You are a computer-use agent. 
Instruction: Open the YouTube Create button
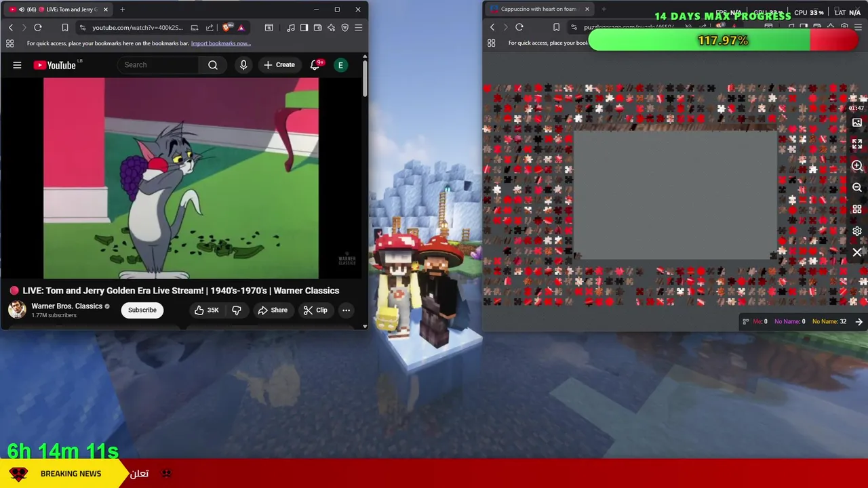pos(279,65)
